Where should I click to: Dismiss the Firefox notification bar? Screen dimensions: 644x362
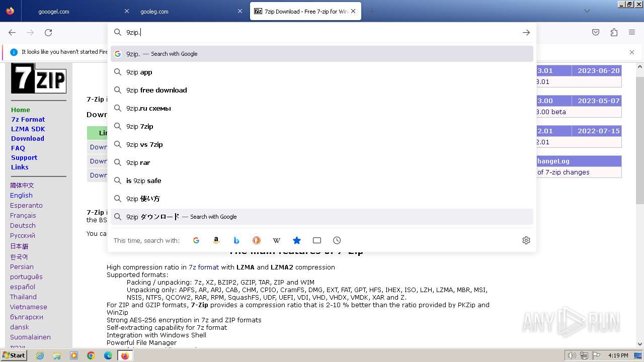(x=632, y=52)
